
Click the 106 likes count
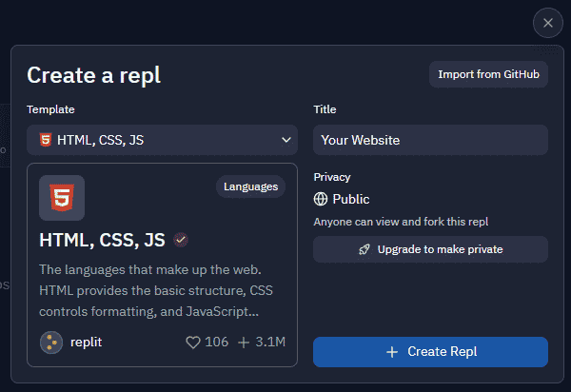[216, 343]
